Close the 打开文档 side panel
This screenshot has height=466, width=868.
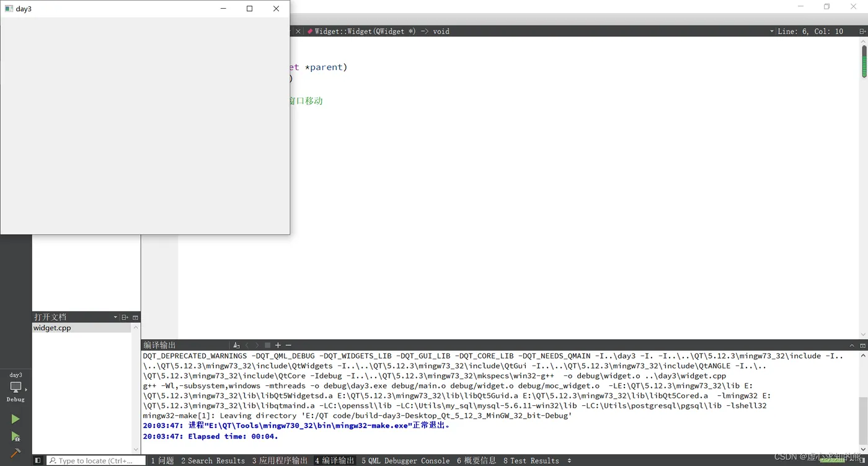click(x=135, y=317)
